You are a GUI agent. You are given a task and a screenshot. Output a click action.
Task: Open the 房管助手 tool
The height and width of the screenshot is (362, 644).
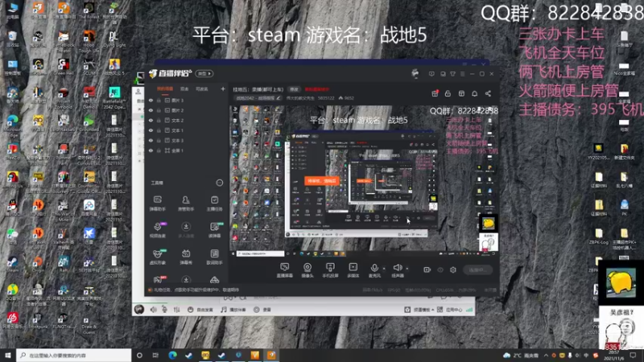[186, 204]
